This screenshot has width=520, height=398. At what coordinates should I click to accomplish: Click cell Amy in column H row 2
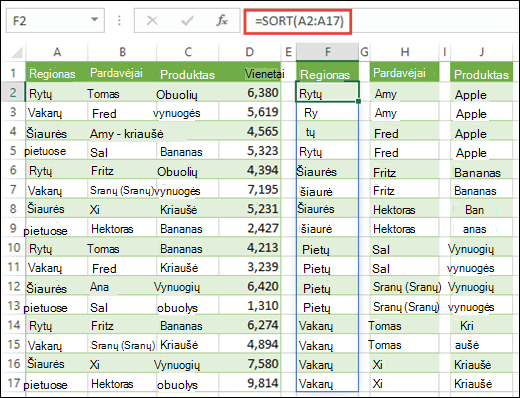click(405, 92)
